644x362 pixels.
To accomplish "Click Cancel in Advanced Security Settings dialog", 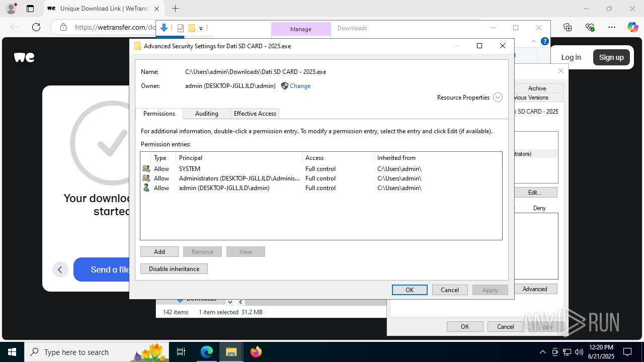I will click(450, 290).
